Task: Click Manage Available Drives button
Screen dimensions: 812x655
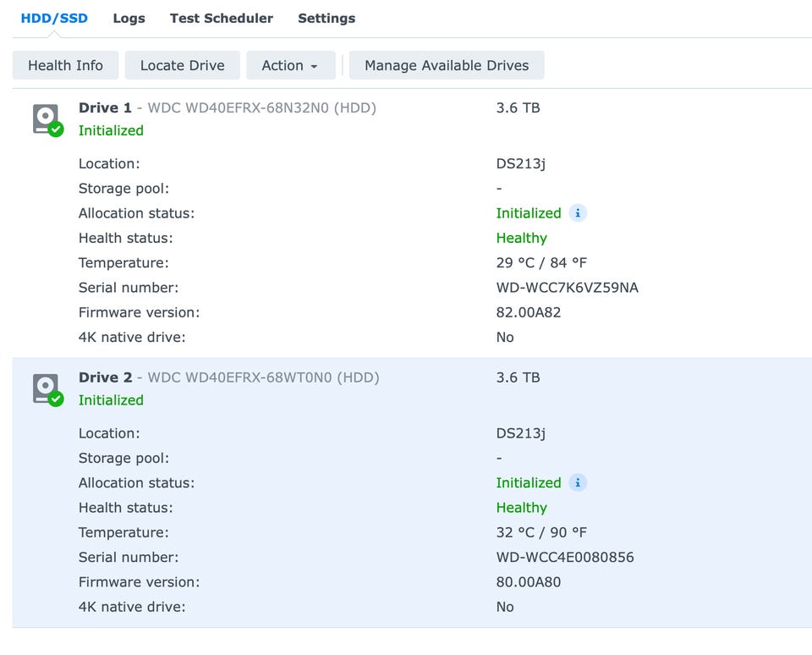Action: (x=446, y=65)
